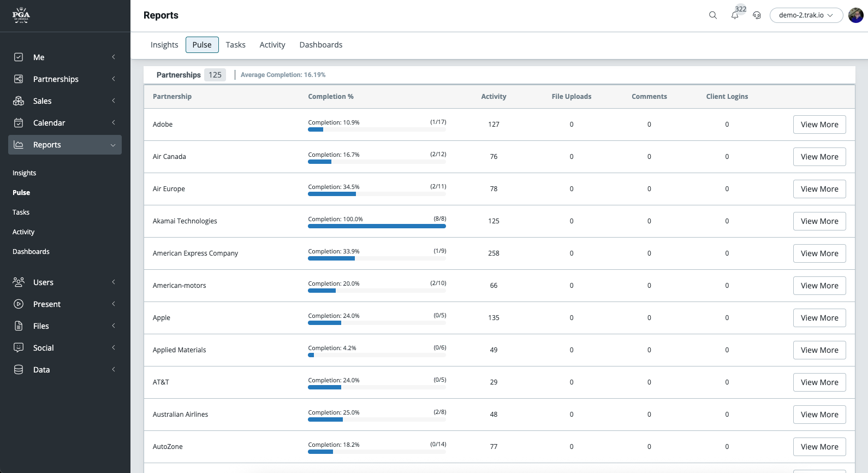Open search with the magnifier icon
868x473 pixels.
pyautogui.click(x=713, y=15)
